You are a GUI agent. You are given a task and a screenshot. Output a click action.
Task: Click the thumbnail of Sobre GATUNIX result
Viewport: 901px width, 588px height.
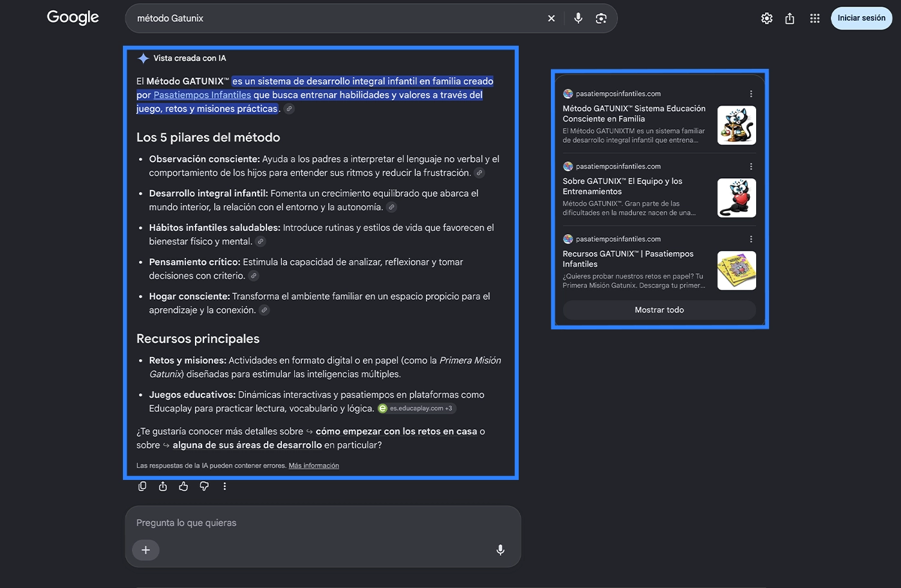point(737,198)
